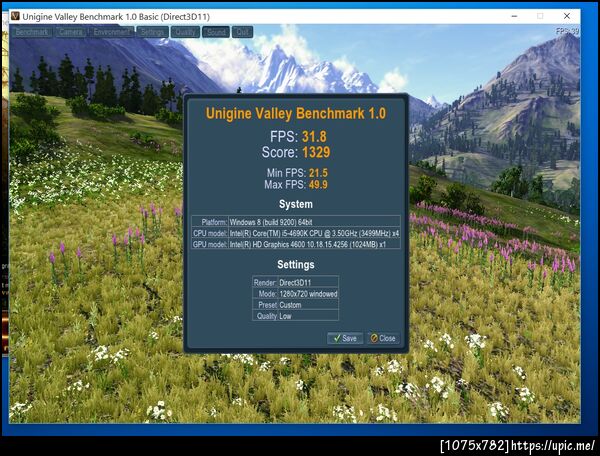Click the GPU model HD Graphics 4600 text
This screenshot has height=456, width=600.
(x=308, y=244)
